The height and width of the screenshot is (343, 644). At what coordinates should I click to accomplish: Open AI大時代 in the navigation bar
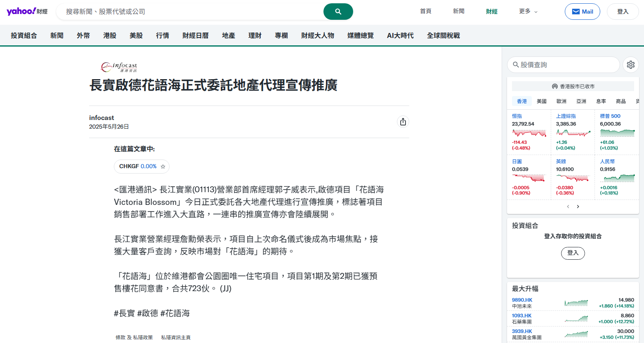point(400,35)
